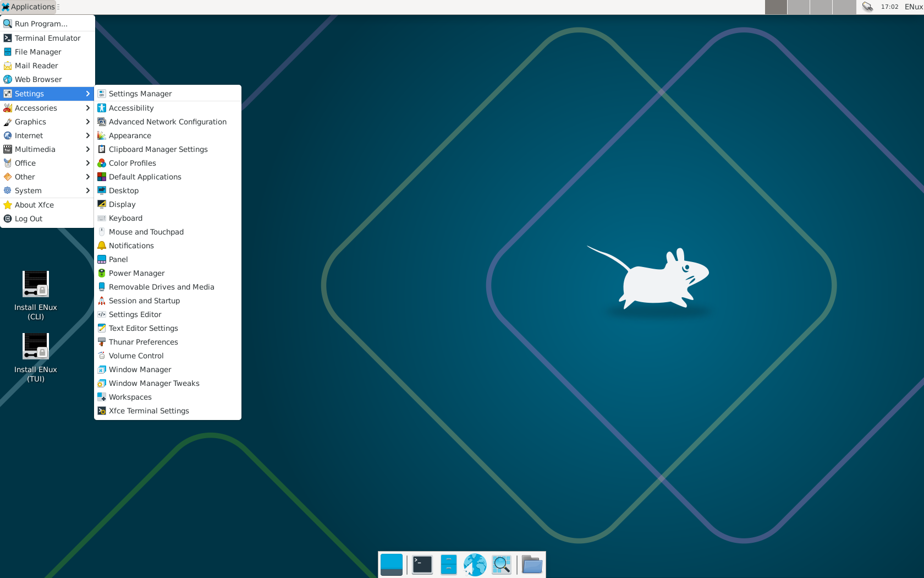Image resolution: width=924 pixels, height=578 pixels.
Task: Click the Color Profiles icon
Action: point(102,163)
